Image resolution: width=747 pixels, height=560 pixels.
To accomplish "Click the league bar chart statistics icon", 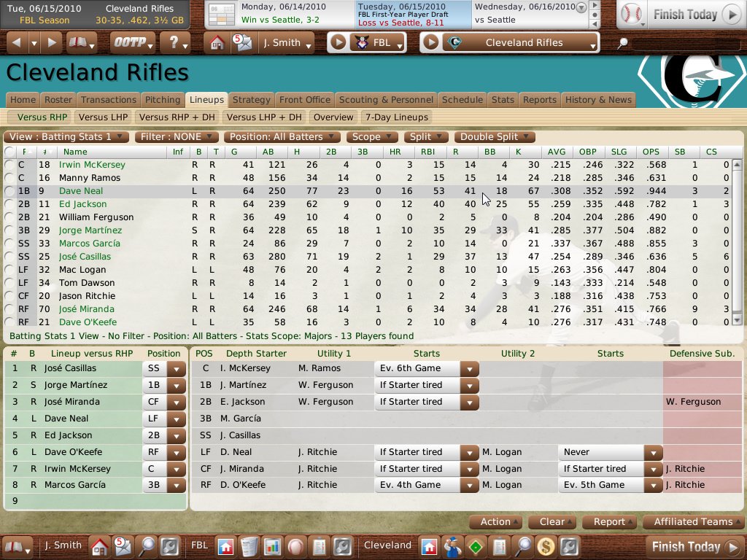I will tap(272, 545).
